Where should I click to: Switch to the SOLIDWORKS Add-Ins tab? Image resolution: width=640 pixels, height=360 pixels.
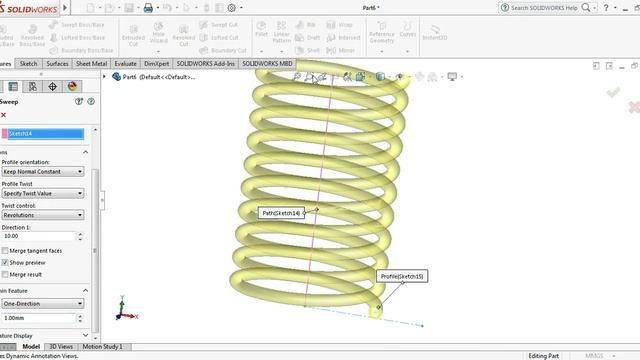[x=206, y=64]
